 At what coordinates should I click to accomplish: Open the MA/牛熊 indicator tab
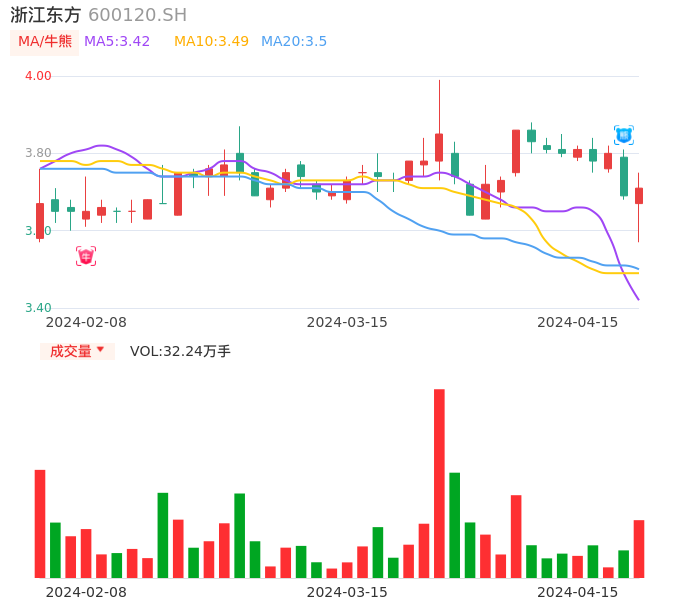[x=45, y=42]
